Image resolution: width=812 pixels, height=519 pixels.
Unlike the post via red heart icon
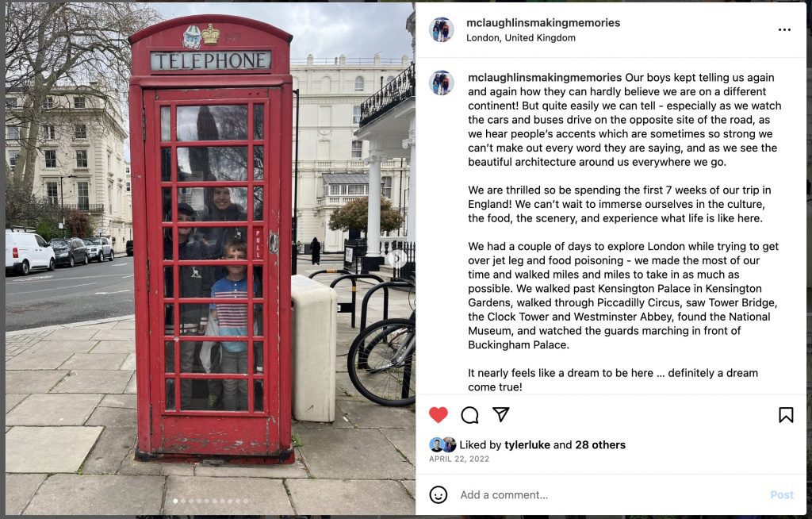[438, 415]
